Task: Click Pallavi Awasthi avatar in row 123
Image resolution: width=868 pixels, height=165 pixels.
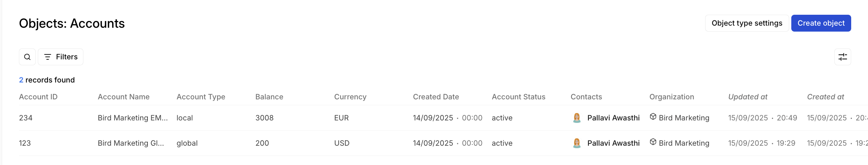Action: point(577,143)
